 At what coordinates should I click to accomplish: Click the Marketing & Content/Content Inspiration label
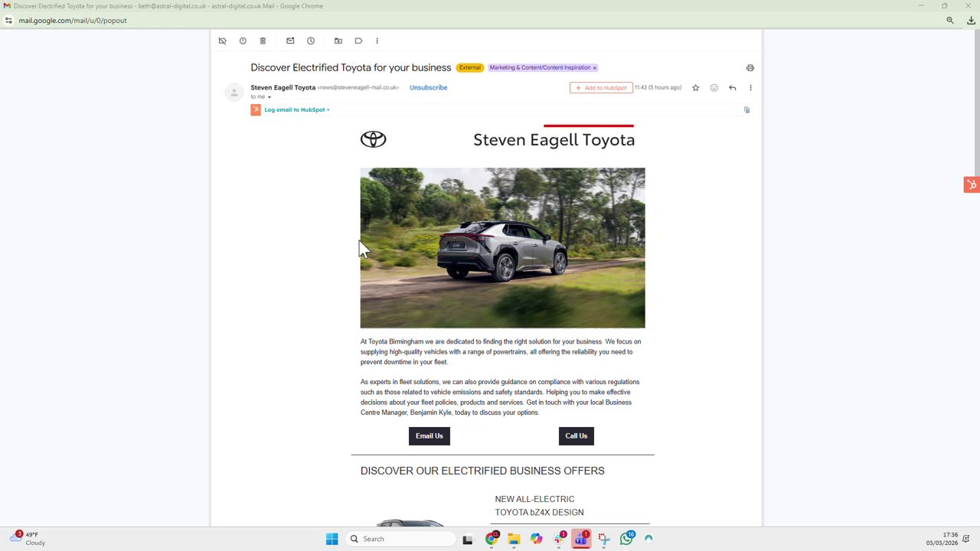click(540, 68)
